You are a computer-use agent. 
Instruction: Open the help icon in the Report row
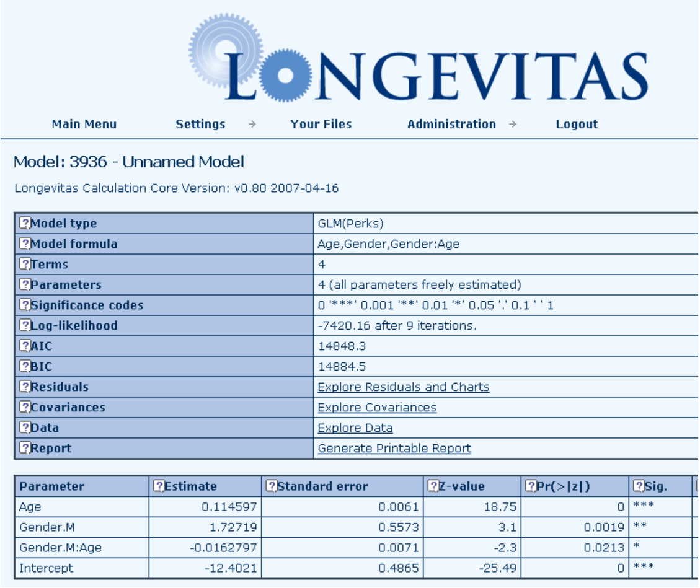click(25, 449)
